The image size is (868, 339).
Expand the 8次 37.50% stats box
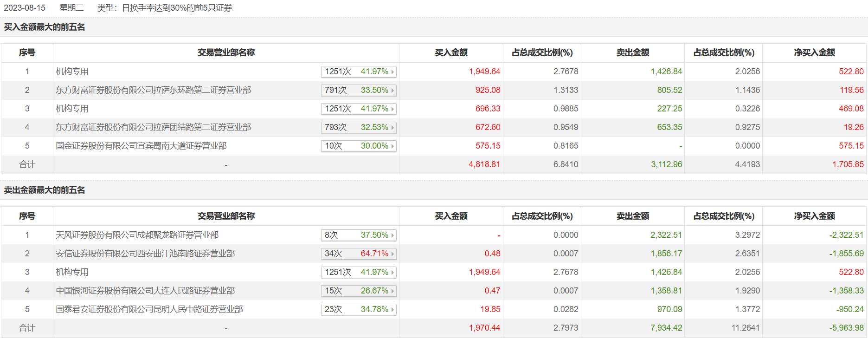pyautogui.click(x=359, y=235)
